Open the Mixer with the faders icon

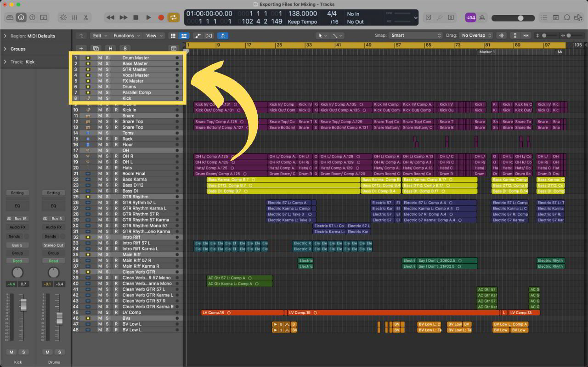click(74, 17)
